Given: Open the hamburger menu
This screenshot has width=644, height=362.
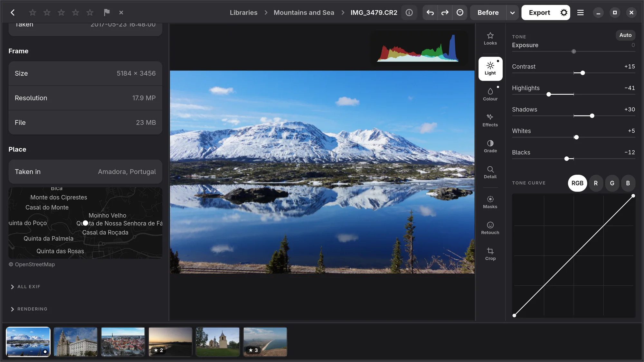Looking at the screenshot, I should pos(580,13).
